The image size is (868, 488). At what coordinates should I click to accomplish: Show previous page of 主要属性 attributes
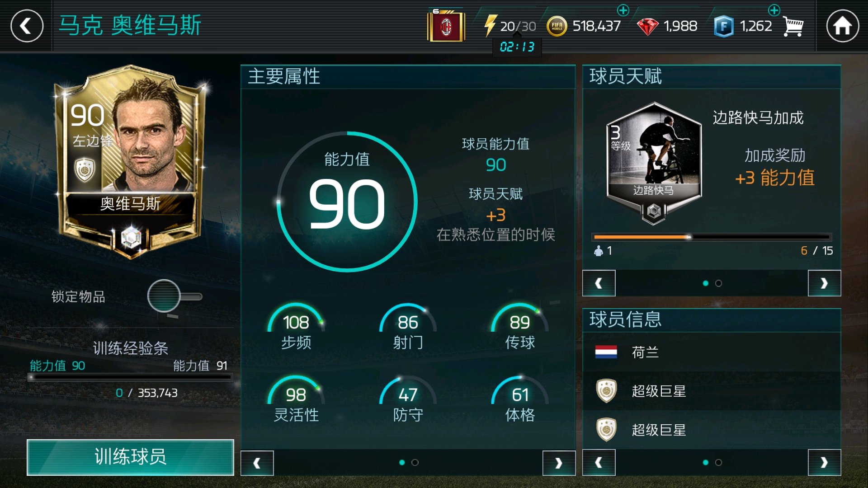(257, 463)
